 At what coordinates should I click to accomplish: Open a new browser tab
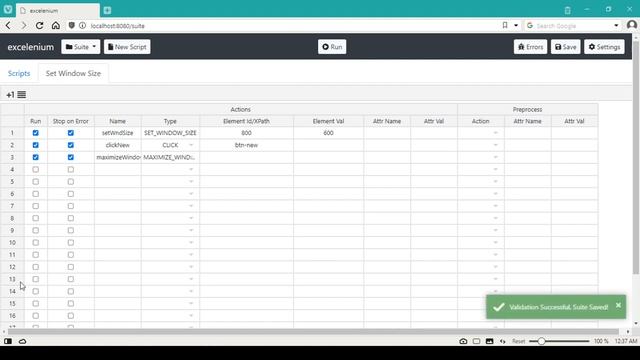click(107, 10)
